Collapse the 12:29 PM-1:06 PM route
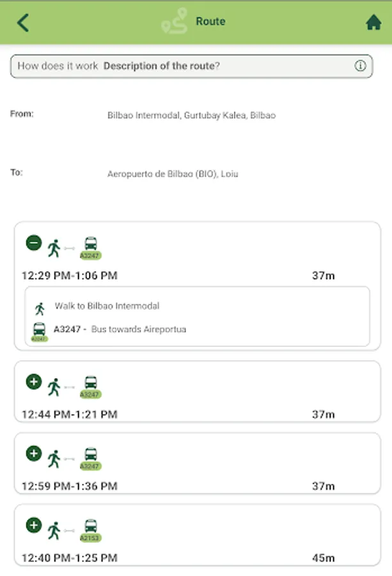Image resolution: width=392 pixels, height=576 pixels. (34, 243)
